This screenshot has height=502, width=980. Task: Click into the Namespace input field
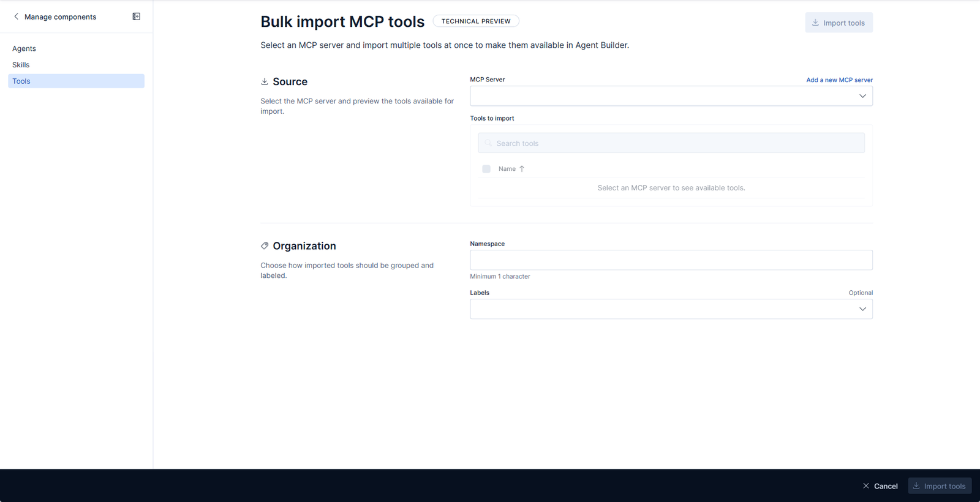[x=671, y=260]
